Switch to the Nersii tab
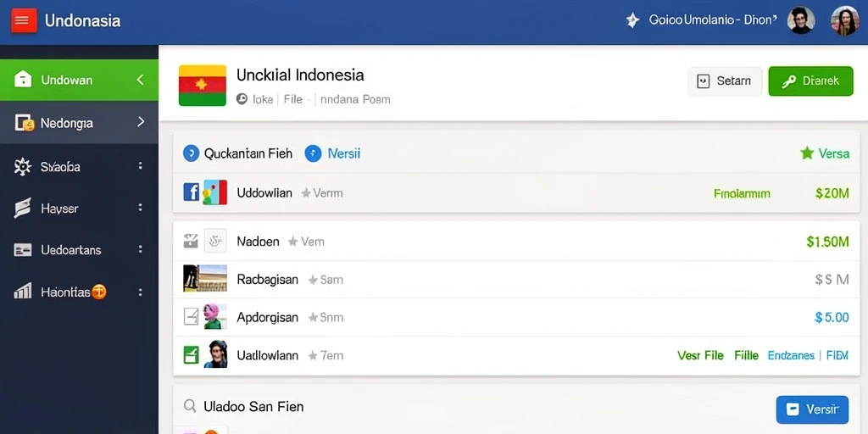Screen dimensions: 868x434 (x=344, y=153)
